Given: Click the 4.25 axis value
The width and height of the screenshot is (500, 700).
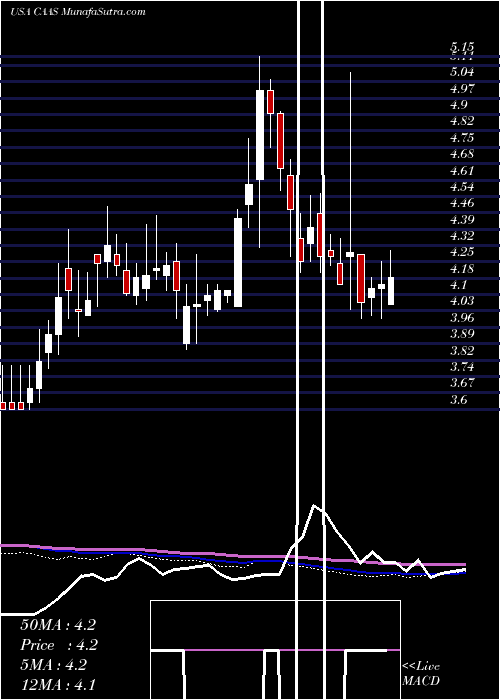Looking at the screenshot, I should 462,252.
